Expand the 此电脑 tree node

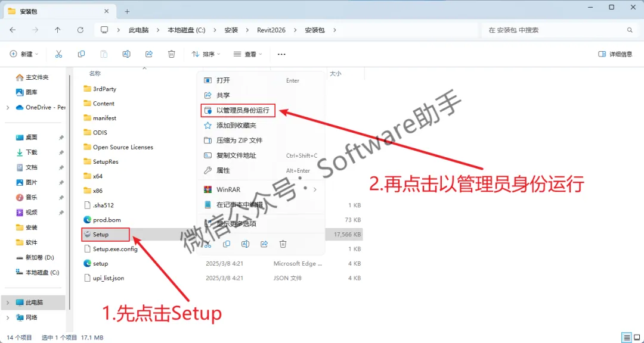[7, 303]
